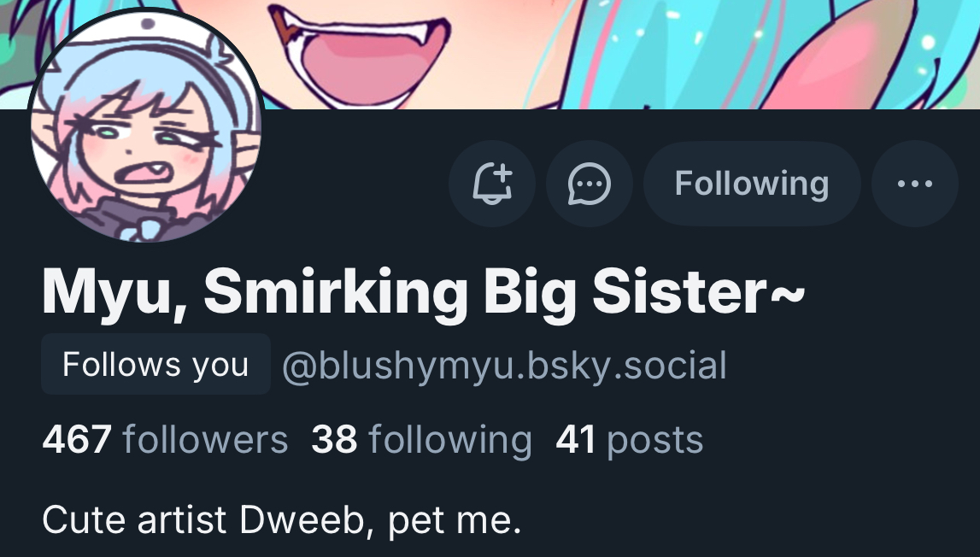
Task: Click the open mouth in the banner artwork
Action: (x=361, y=55)
